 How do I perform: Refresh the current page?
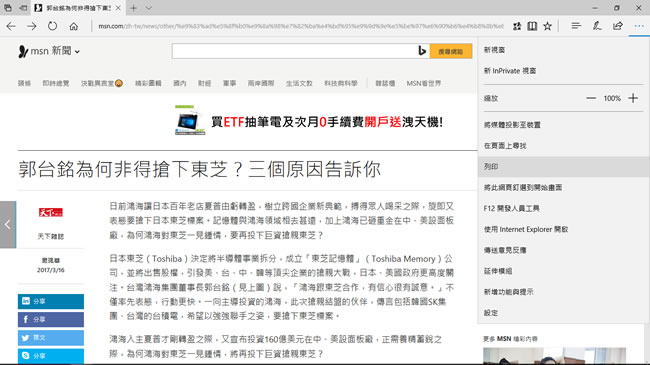coord(52,26)
